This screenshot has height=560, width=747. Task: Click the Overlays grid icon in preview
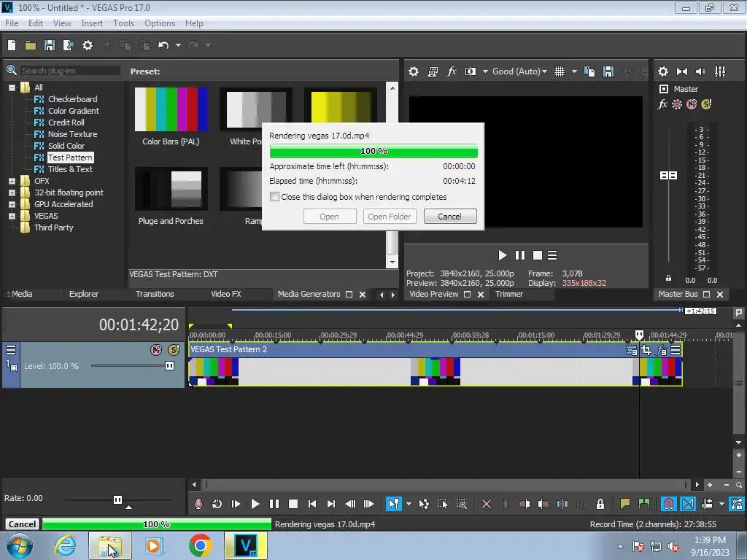click(560, 71)
